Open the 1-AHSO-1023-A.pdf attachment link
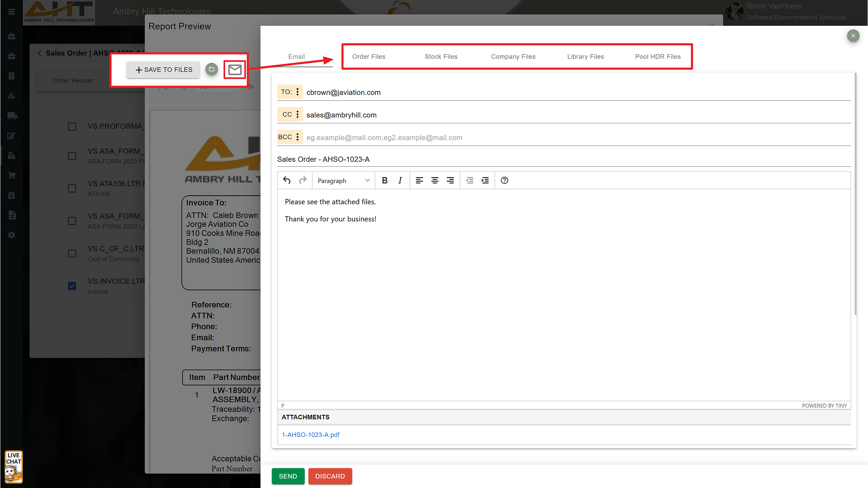 [x=311, y=435]
